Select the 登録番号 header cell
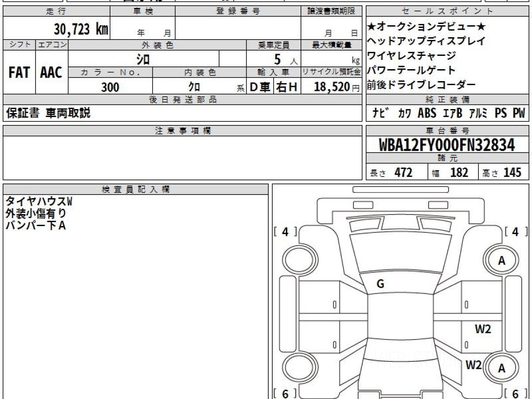Image resolution: width=532 pixels, height=399 pixels. click(238, 12)
